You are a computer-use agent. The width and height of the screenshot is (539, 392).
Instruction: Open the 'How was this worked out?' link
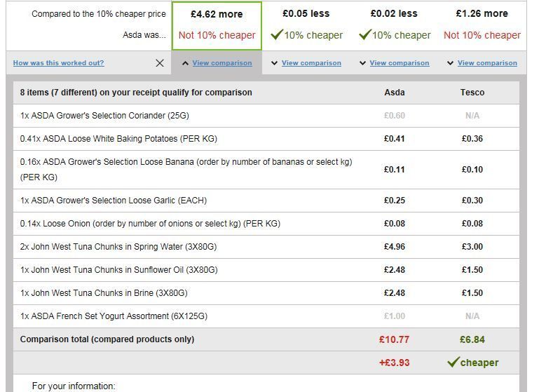(x=58, y=63)
